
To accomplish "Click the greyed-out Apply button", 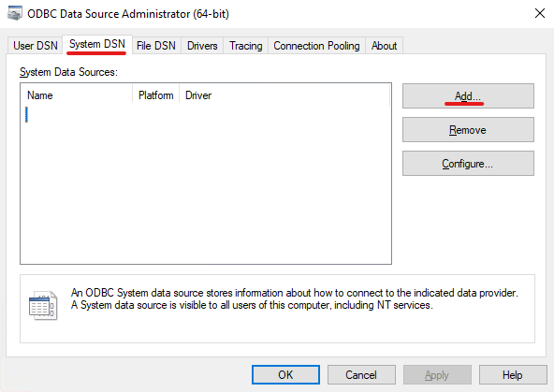I will click(x=437, y=375).
